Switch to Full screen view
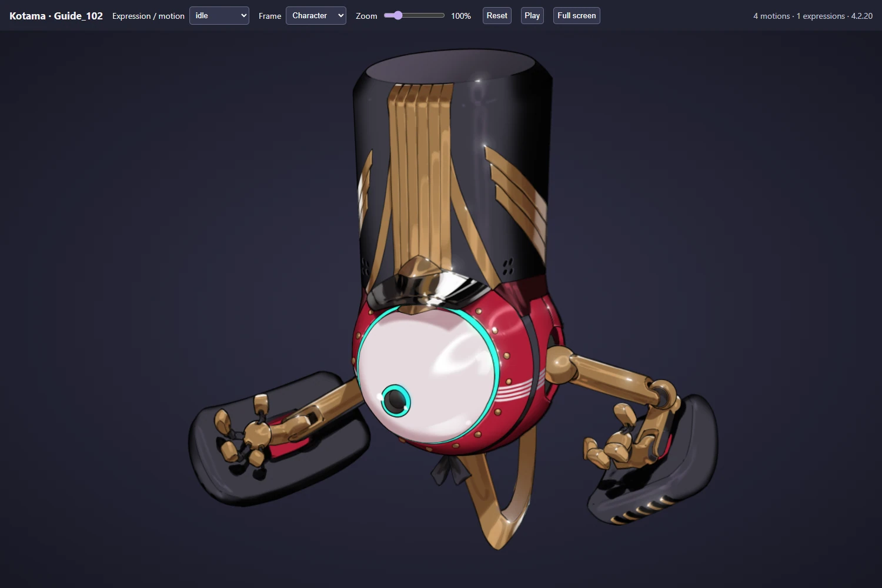The image size is (882, 588). (577, 16)
